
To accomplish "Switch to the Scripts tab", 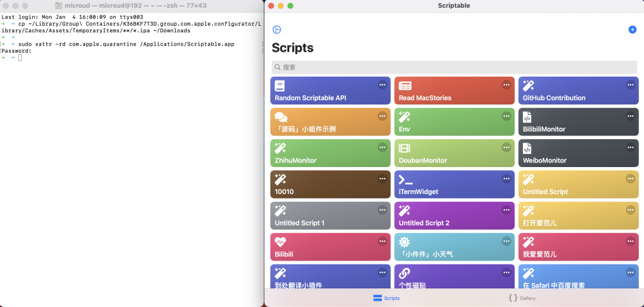I will [x=386, y=298].
